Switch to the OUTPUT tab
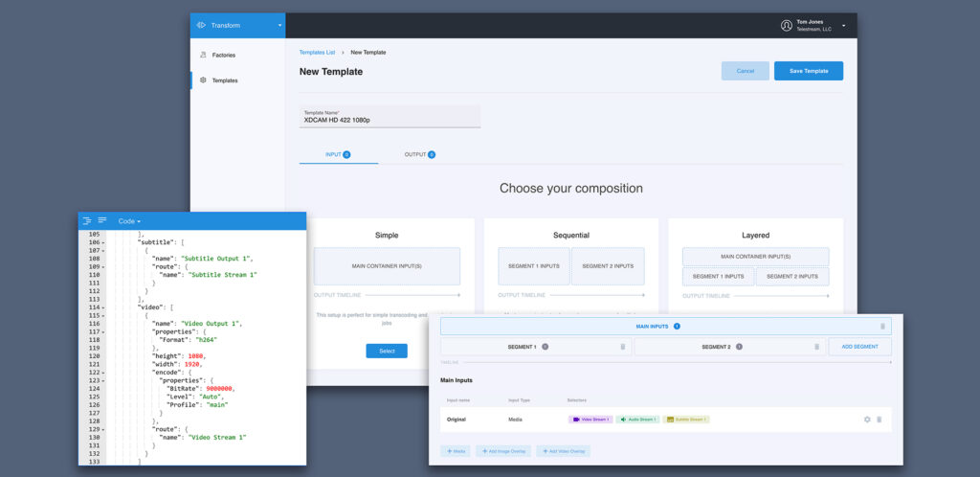The height and width of the screenshot is (477, 980). [x=419, y=154]
